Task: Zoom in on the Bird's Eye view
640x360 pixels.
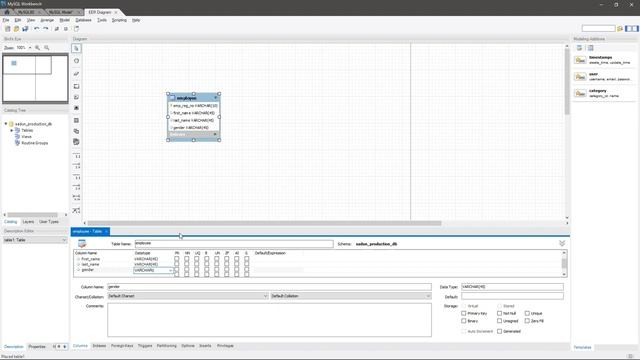Action: (38, 48)
